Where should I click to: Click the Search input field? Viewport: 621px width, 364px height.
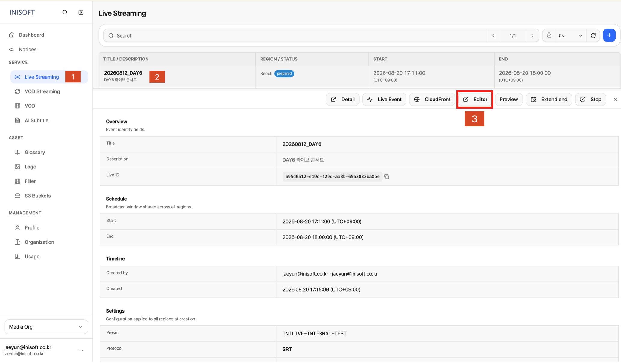(x=295, y=35)
